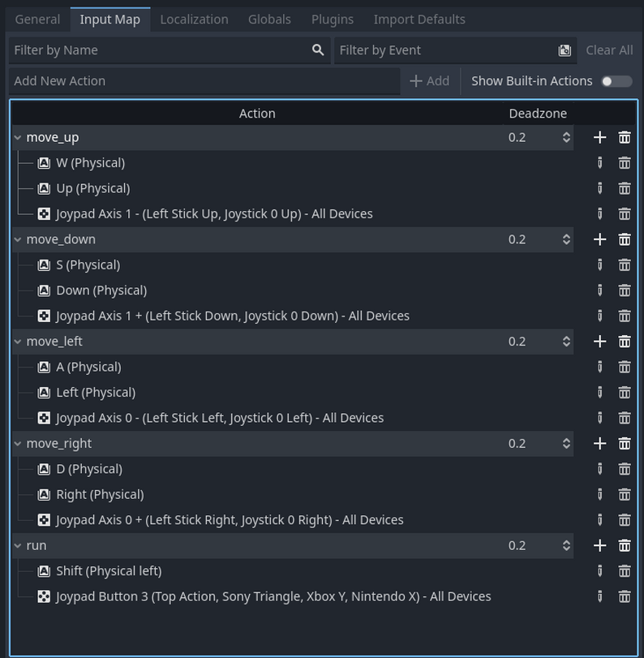The height and width of the screenshot is (658, 644).
Task: Adjust move_up deadzone stepper arrows
Action: pyautogui.click(x=566, y=137)
